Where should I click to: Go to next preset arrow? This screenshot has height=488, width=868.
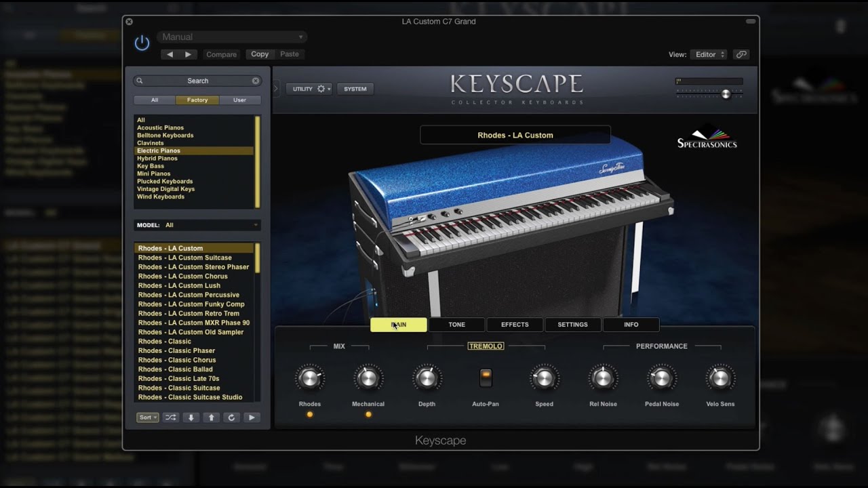pyautogui.click(x=188, y=54)
